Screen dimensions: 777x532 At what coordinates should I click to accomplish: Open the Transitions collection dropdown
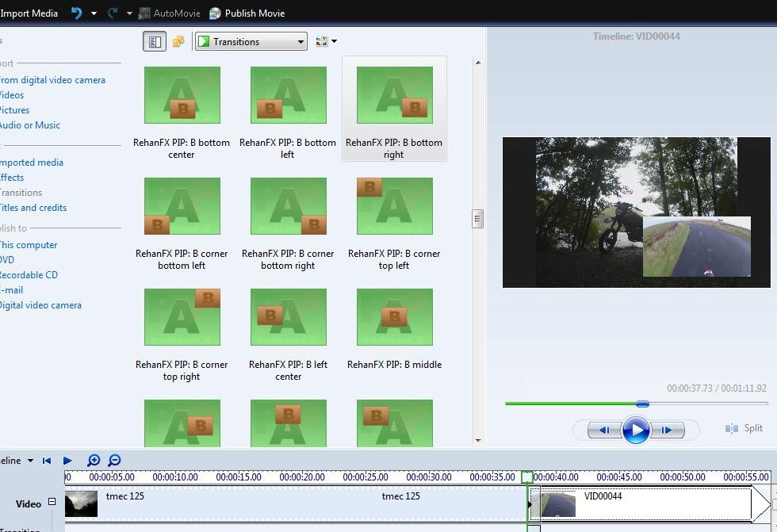[x=250, y=40]
